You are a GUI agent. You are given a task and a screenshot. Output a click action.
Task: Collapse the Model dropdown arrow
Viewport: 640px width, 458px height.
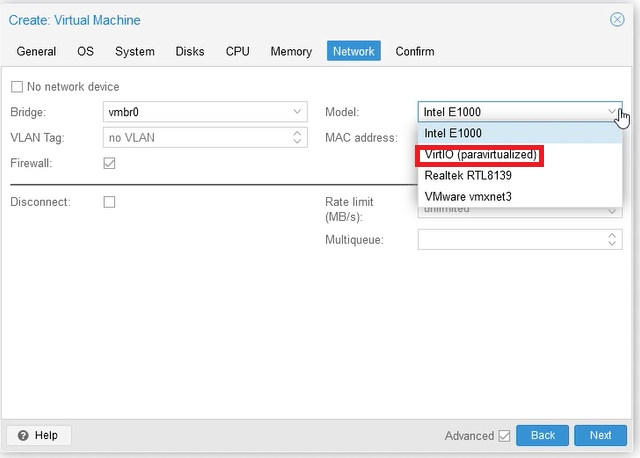tap(611, 112)
